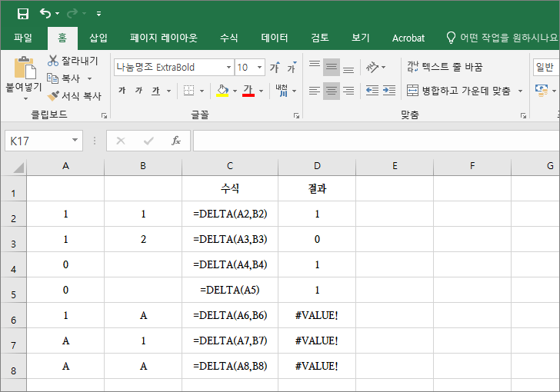Toggle italic formatting
Screen dimensions: 560x392
coord(138,91)
